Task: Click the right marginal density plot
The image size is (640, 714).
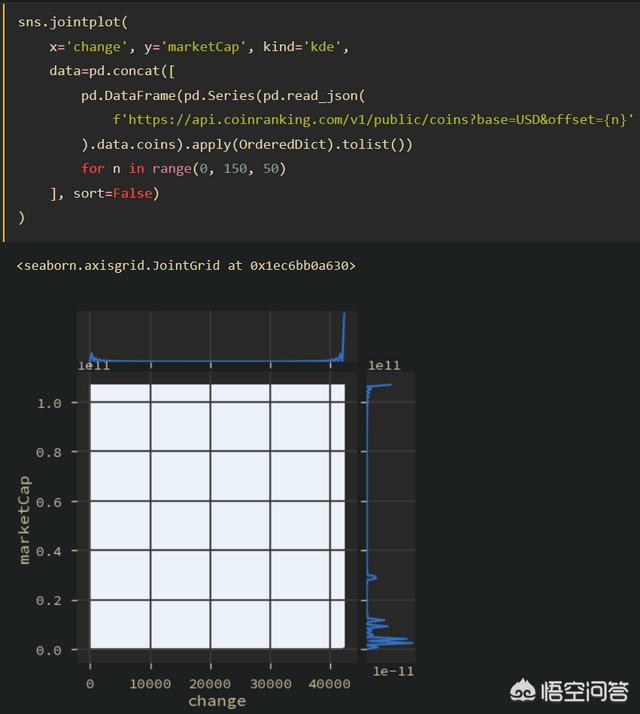Action: pyautogui.click(x=391, y=516)
